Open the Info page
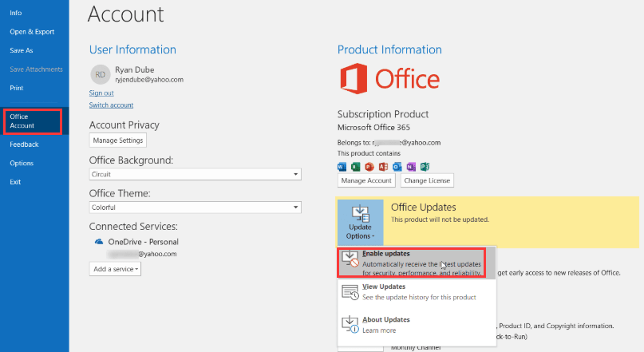644x352 pixels. pyautogui.click(x=16, y=13)
